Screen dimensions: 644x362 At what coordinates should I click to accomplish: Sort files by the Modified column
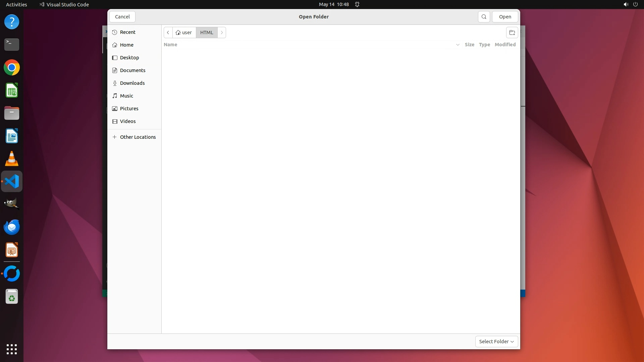click(505, 45)
